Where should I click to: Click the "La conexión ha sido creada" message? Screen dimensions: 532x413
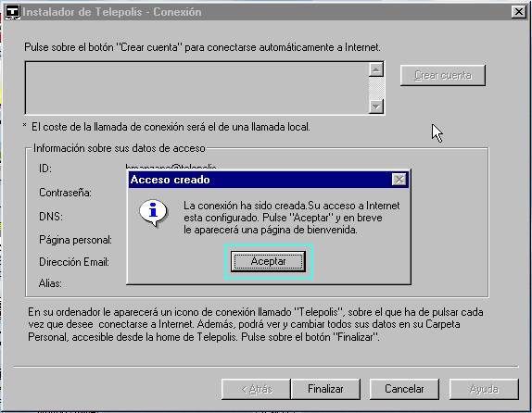[292, 218]
